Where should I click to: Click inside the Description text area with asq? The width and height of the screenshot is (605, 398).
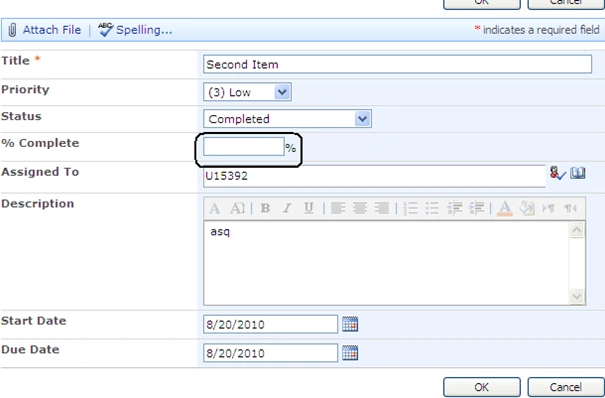(x=386, y=263)
